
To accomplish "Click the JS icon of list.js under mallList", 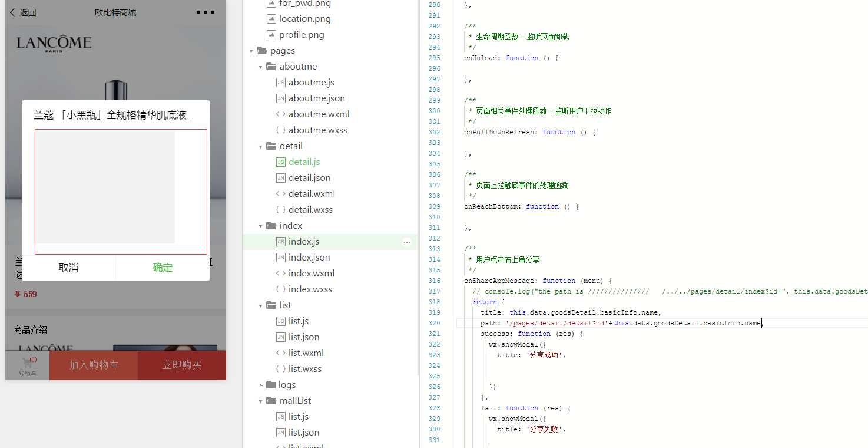I will click(281, 417).
